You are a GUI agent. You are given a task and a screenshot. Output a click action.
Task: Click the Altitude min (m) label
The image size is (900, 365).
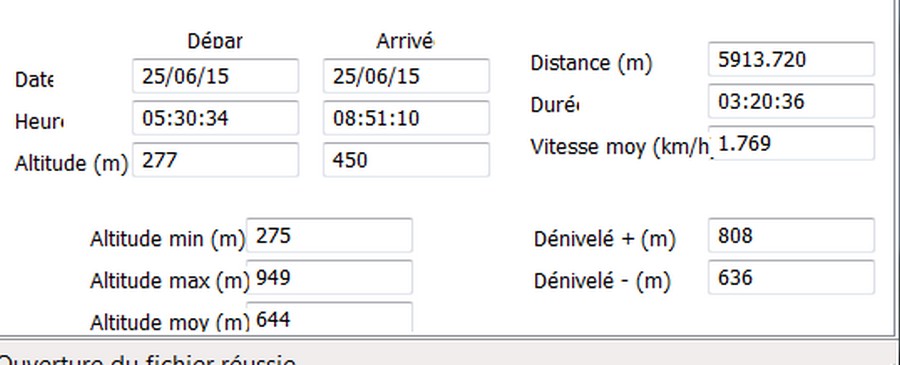tap(168, 239)
